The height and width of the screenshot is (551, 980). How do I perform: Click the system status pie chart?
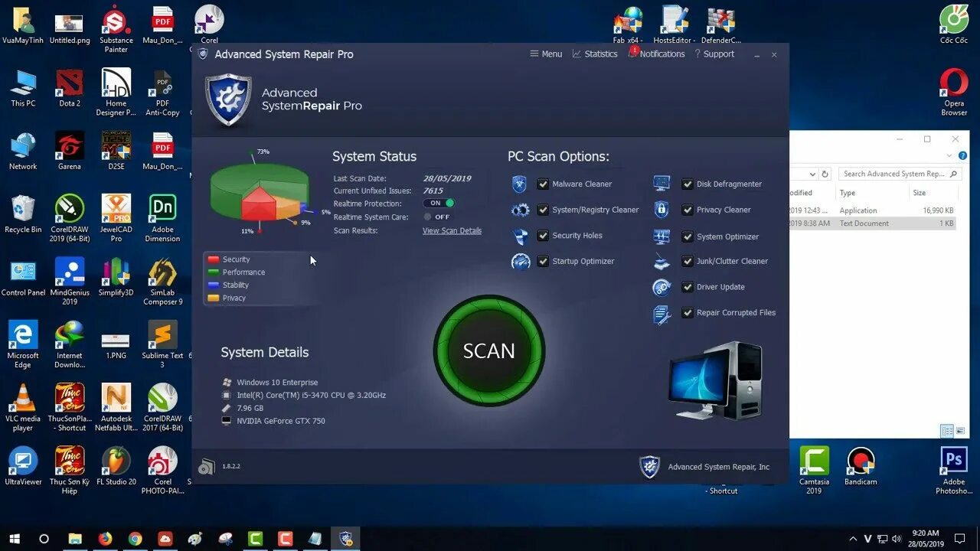point(260,192)
